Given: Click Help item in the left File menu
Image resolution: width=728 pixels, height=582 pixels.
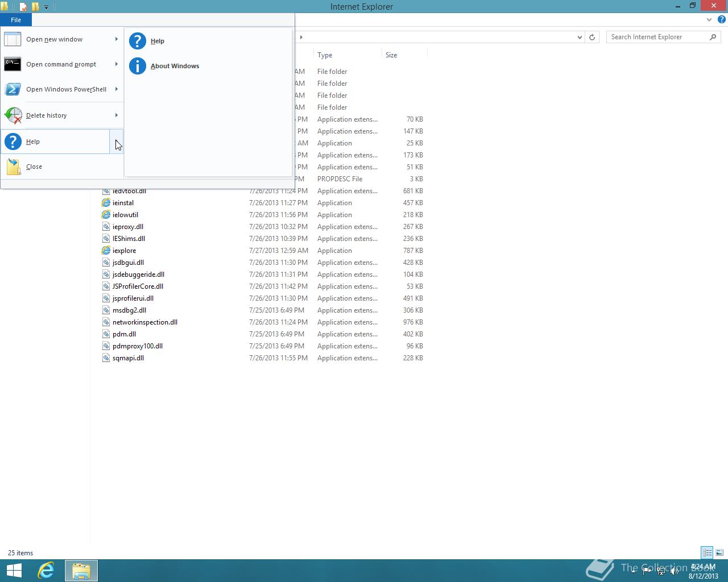Looking at the screenshot, I should (56, 142).
